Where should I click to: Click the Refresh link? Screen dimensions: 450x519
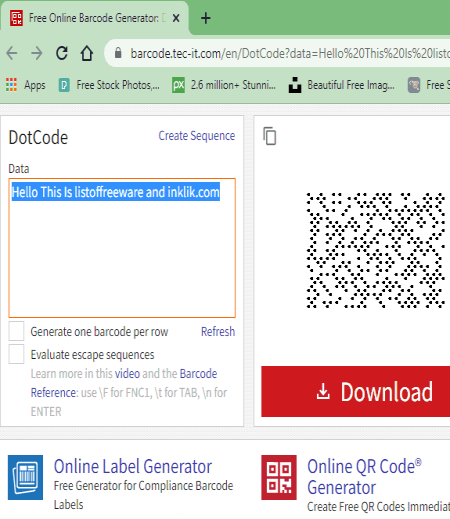tap(218, 332)
